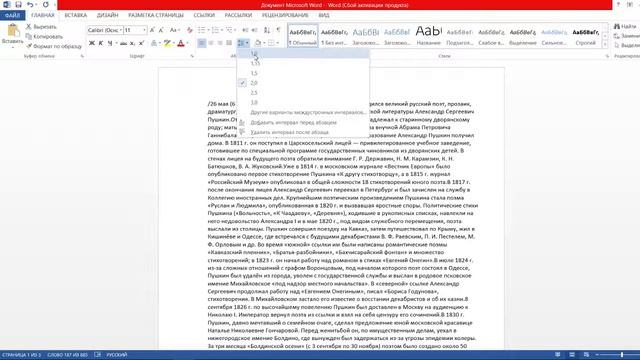Open the Calibri font name dropdown
The height and width of the screenshot is (360, 640).
tap(121, 30)
